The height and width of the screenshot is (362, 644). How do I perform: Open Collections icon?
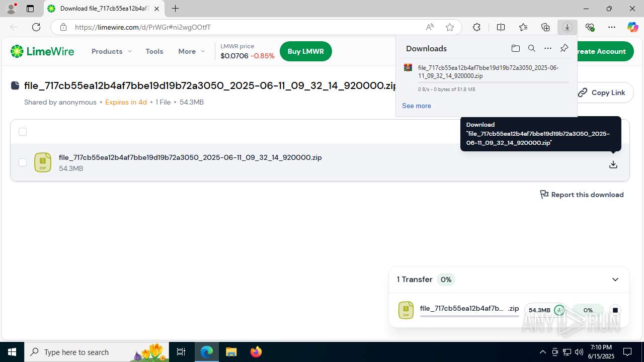[545, 27]
